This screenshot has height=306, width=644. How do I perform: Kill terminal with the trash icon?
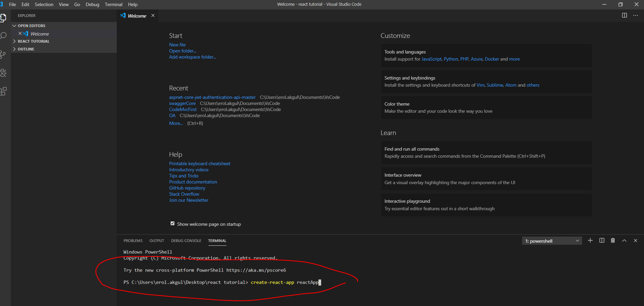(x=613, y=241)
